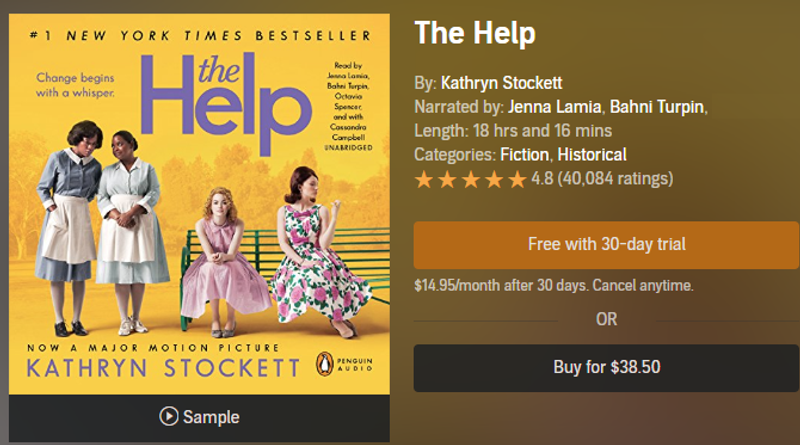
Task: Click the second rating star
Action: 447,180
